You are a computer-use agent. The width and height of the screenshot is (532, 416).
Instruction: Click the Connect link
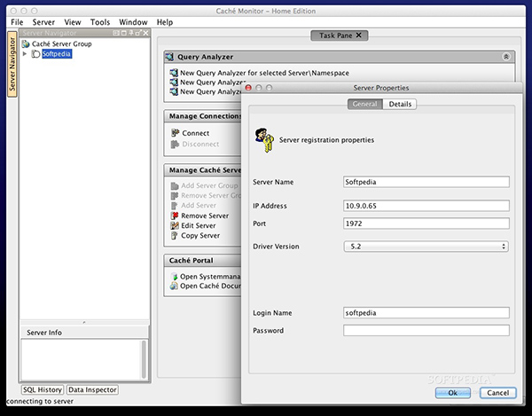[x=195, y=133]
